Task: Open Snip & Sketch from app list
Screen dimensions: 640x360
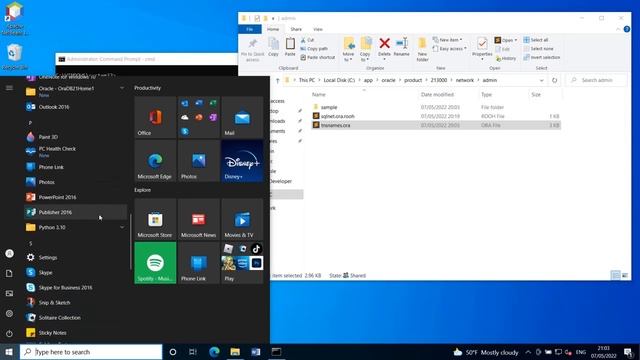Action: (76, 302)
